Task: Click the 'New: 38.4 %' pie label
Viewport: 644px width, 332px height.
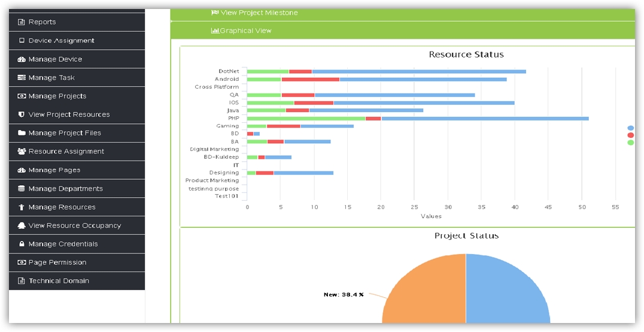Action: 344,295
